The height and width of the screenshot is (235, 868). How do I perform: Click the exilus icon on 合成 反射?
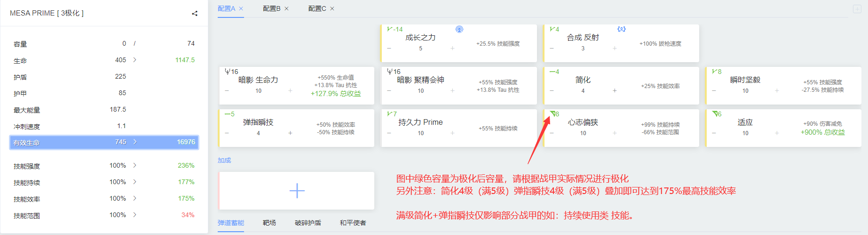pyautogui.click(x=622, y=29)
